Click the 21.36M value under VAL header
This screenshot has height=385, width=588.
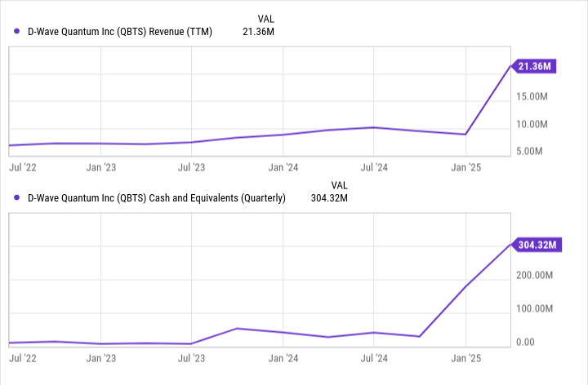258,32
